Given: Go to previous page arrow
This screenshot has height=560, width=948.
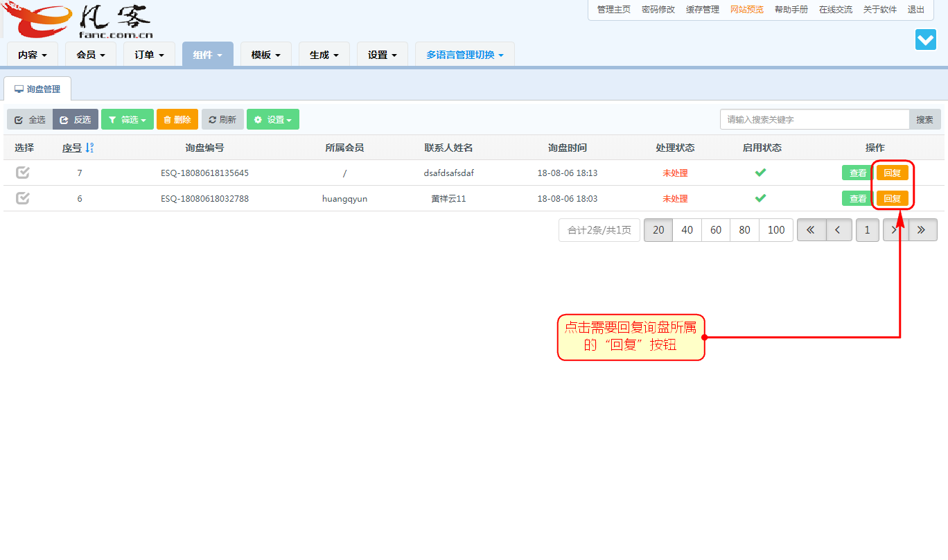Looking at the screenshot, I should 838,230.
